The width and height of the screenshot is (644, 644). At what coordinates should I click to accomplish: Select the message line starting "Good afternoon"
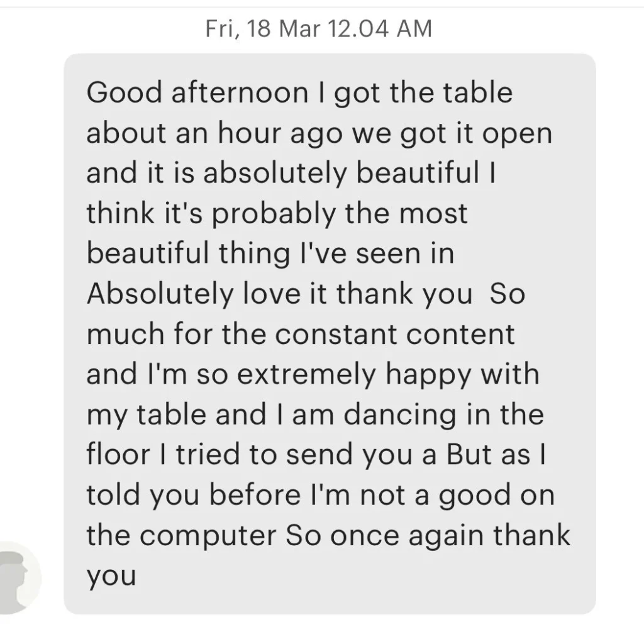(299, 93)
